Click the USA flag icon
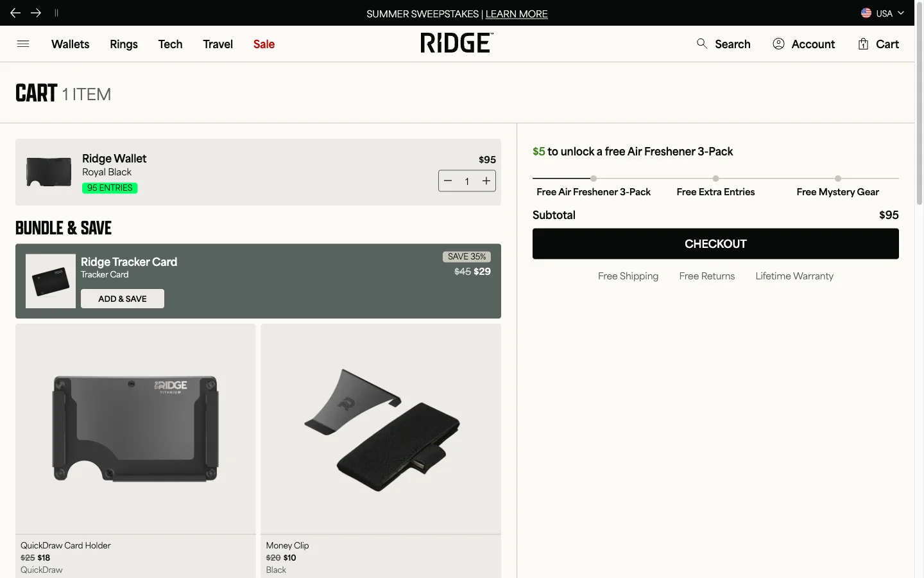The image size is (924, 578). pyautogui.click(x=866, y=13)
